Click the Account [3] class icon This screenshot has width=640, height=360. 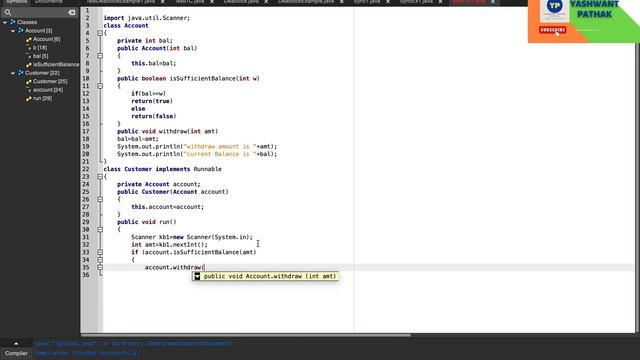point(21,31)
